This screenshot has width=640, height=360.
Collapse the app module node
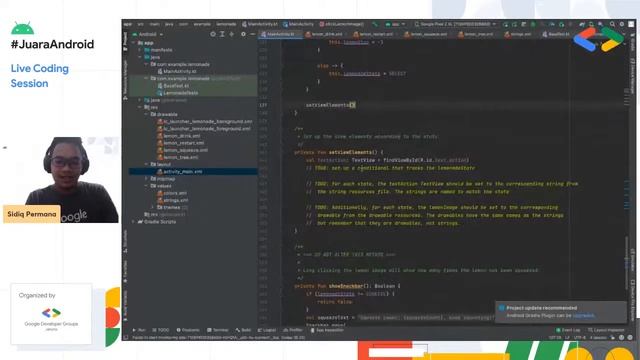(x=133, y=42)
